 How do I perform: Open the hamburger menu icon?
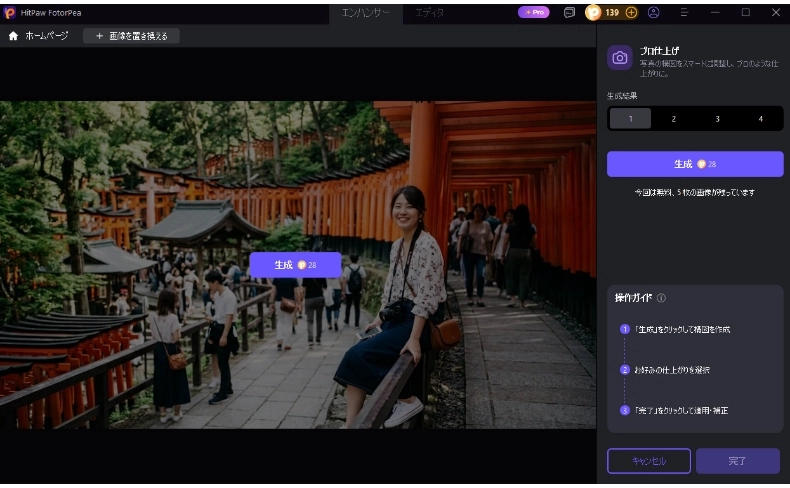click(x=684, y=12)
